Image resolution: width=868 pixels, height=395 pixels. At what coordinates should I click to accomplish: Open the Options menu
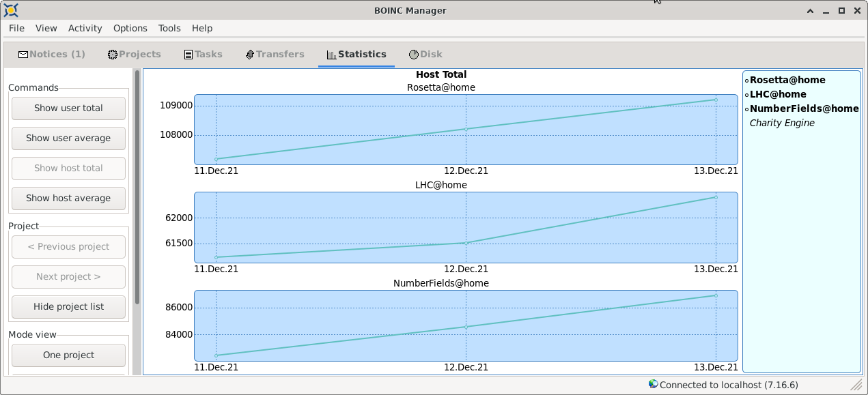click(x=130, y=28)
